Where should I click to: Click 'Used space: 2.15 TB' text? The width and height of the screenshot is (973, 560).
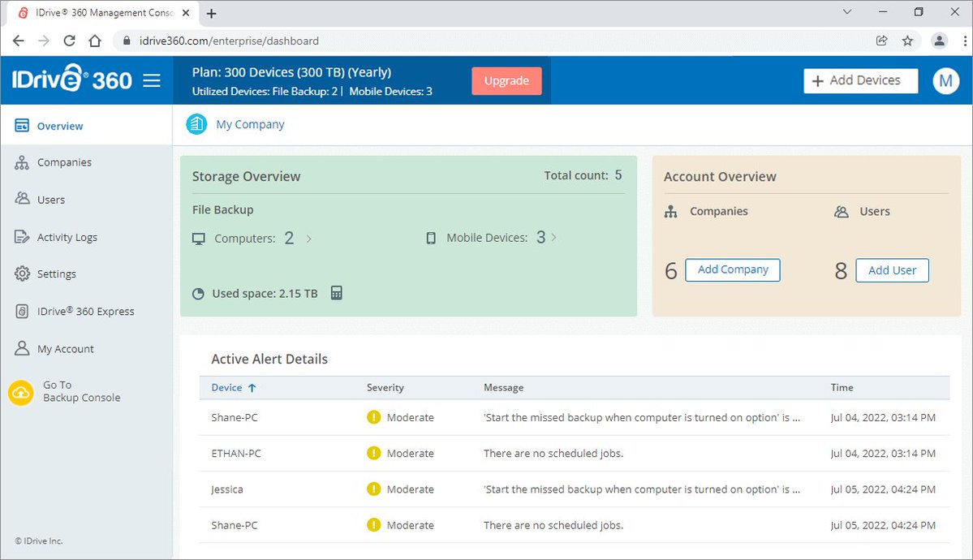[x=265, y=294]
